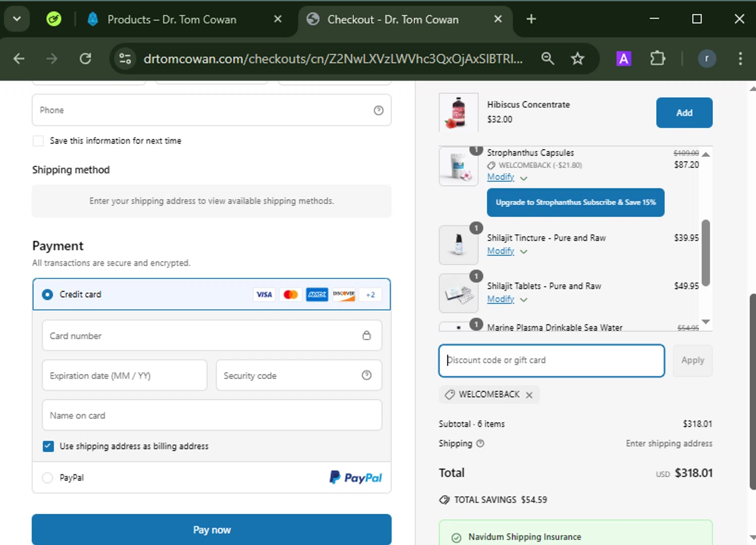This screenshot has height=545, width=756.
Task: Click the American Express logo
Action: (317, 294)
